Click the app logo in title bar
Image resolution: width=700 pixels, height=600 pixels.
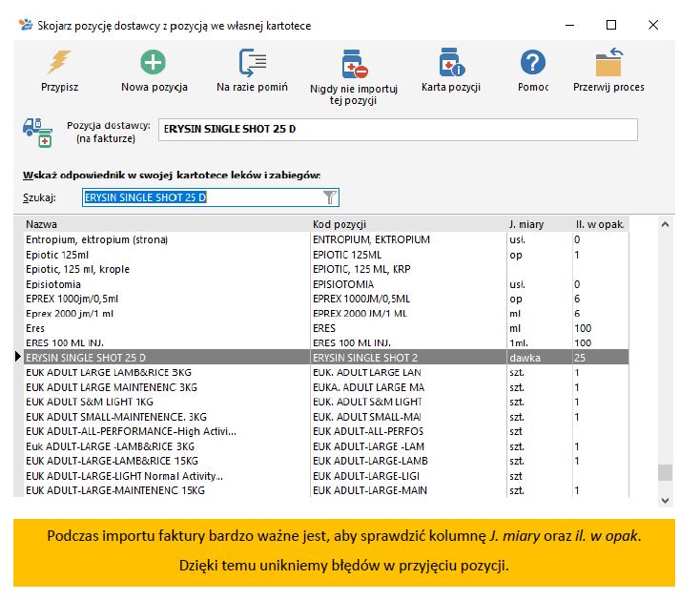tap(26, 25)
